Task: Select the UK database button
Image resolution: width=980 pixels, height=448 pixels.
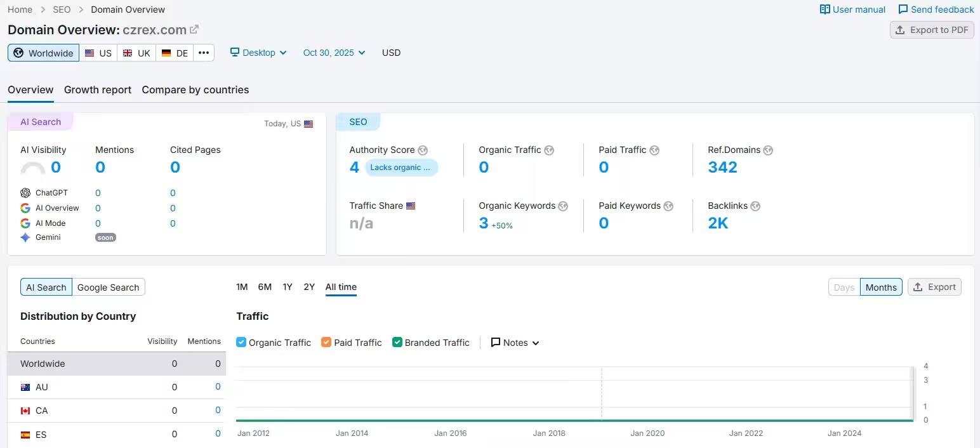Action: point(136,53)
